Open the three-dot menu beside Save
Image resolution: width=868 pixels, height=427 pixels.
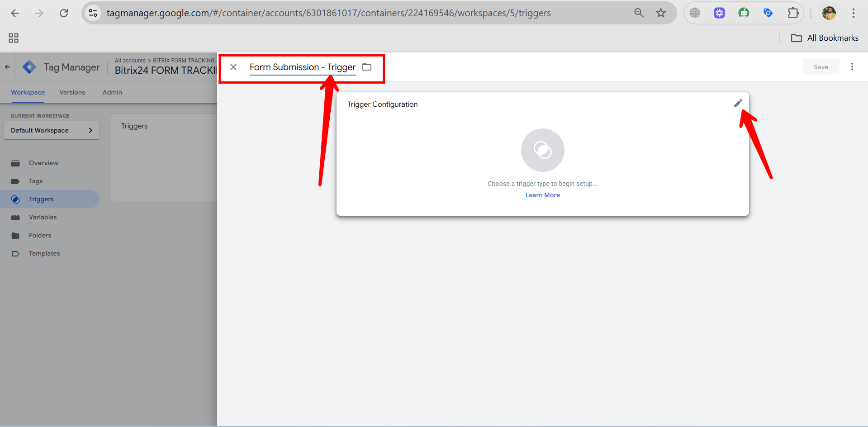(x=852, y=66)
